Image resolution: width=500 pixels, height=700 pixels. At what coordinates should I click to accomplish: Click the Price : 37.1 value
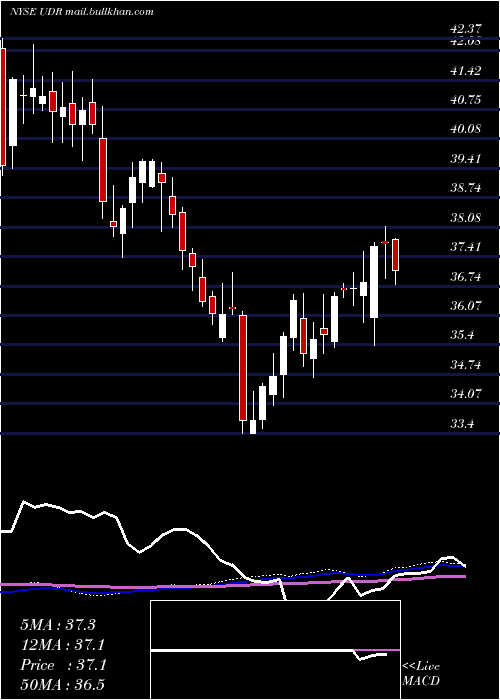click(x=63, y=665)
